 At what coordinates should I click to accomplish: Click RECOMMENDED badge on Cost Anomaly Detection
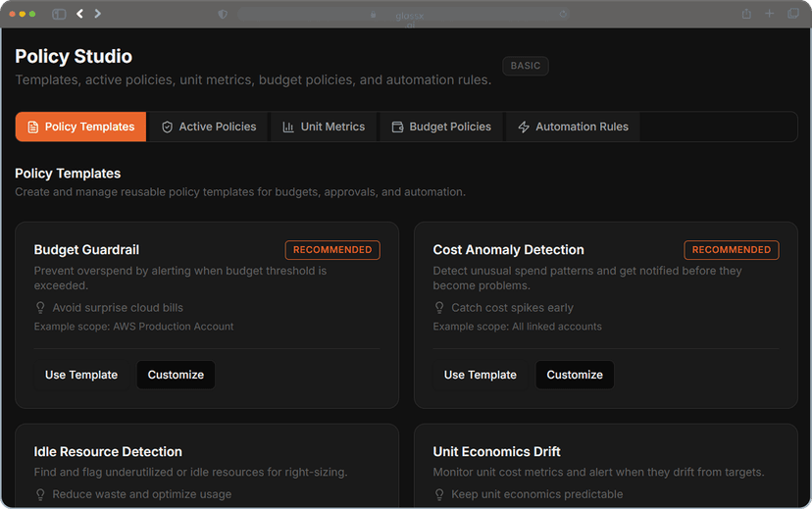tap(732, 250)
